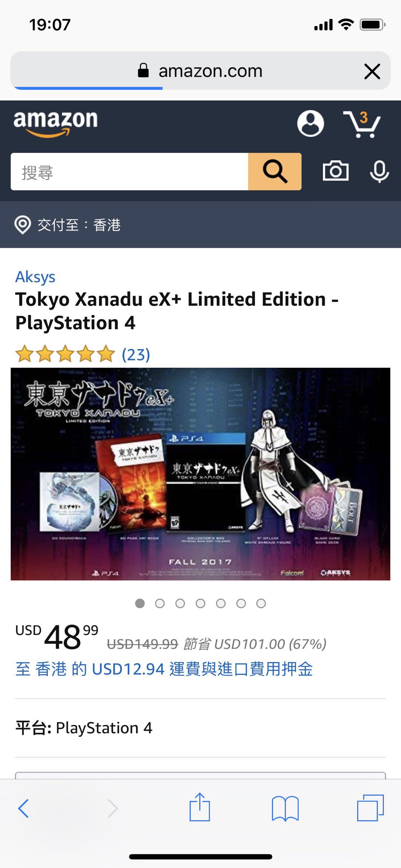This screenshot has height=868, width=401.
Task: Select the last image carousel dot
Action: [261, 603]
